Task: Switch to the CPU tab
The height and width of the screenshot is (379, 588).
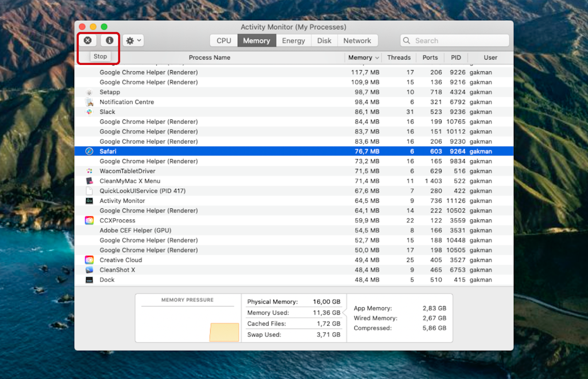Action: [x=223, y=40]
